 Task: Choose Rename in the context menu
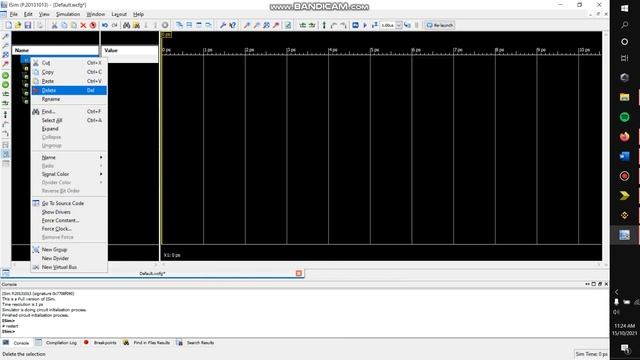(x=69, y=99)
